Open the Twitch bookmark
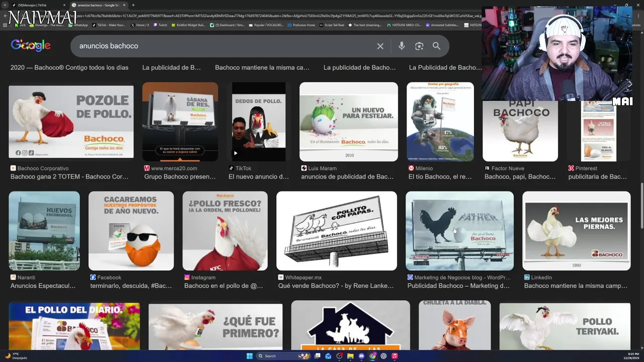644x362 pixels. tap(160, 25)
